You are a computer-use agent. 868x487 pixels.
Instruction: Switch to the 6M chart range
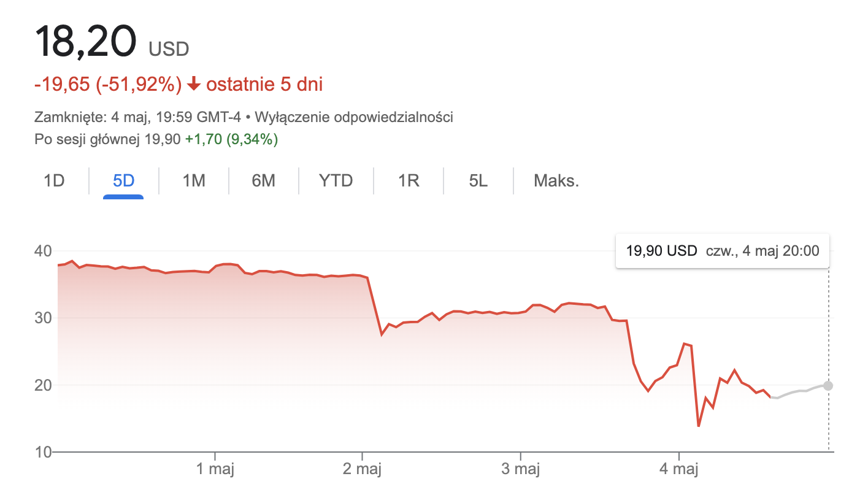pyautogui.click(x=263, y=181)
